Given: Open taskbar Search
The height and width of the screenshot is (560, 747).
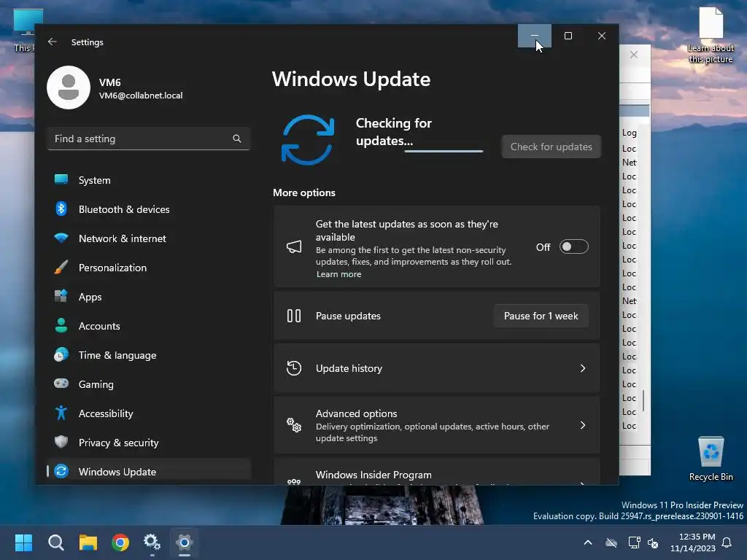Looking at the screenshot, I should tap(55, 542).
